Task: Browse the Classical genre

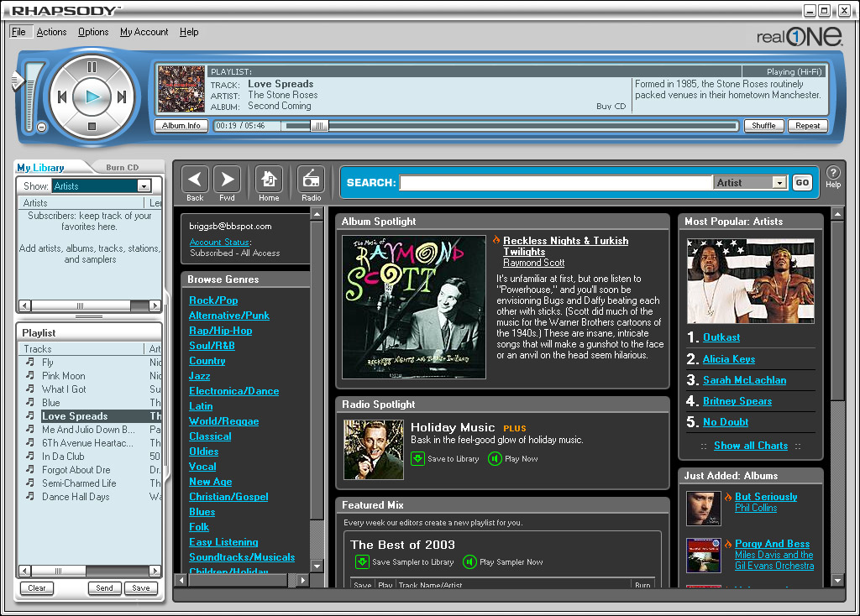Action: [210, 436]
